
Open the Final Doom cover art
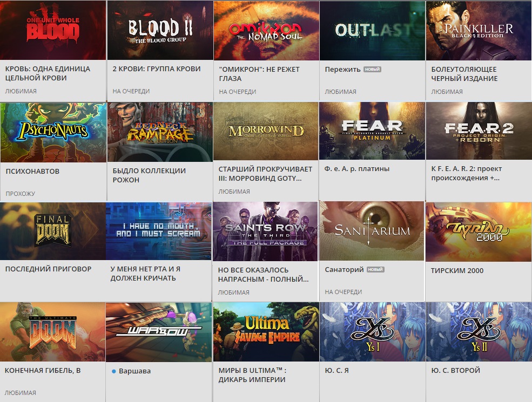52,231
